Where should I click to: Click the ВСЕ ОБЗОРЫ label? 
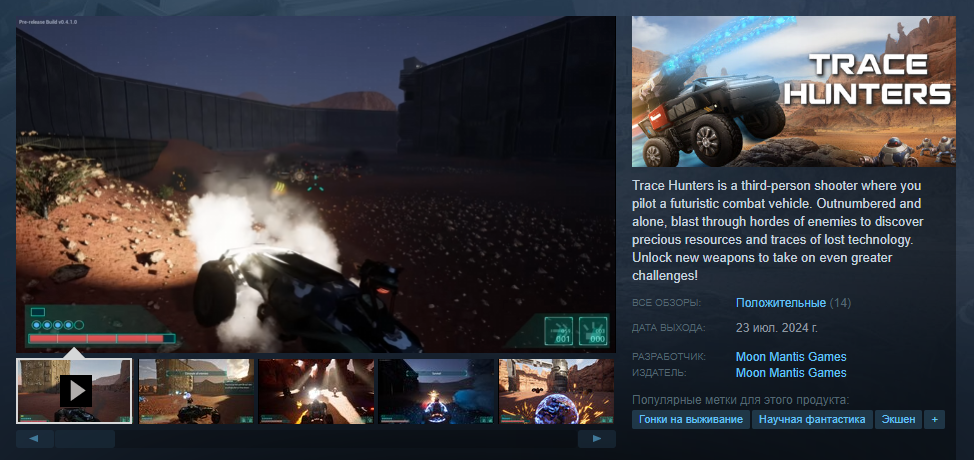click(x=667, y=303)
